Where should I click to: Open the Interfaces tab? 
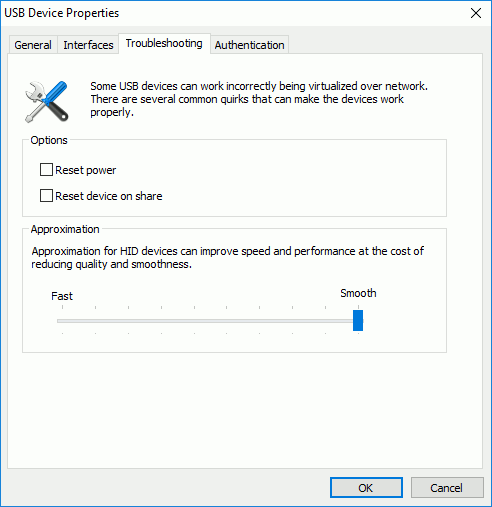88,45
